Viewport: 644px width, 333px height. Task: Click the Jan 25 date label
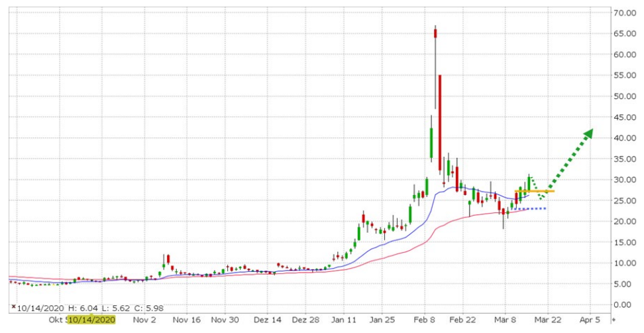(382, 320)
